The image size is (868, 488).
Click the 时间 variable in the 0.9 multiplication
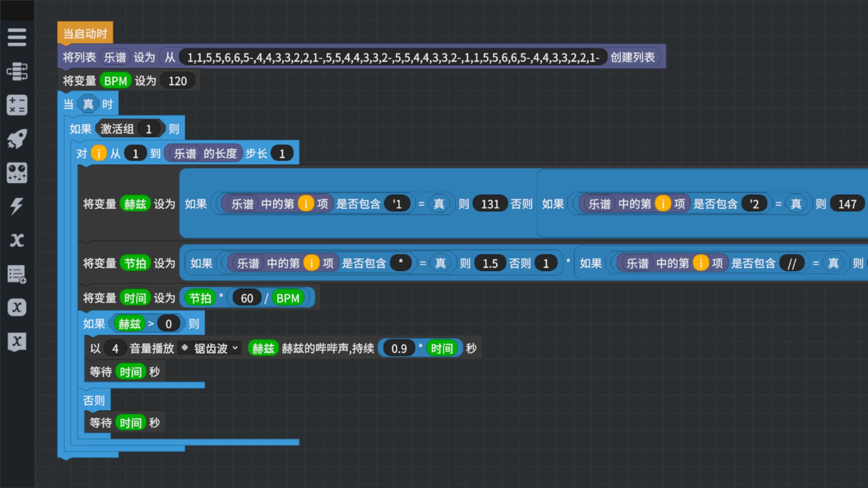pyautogui.click(x=442, y=348)
